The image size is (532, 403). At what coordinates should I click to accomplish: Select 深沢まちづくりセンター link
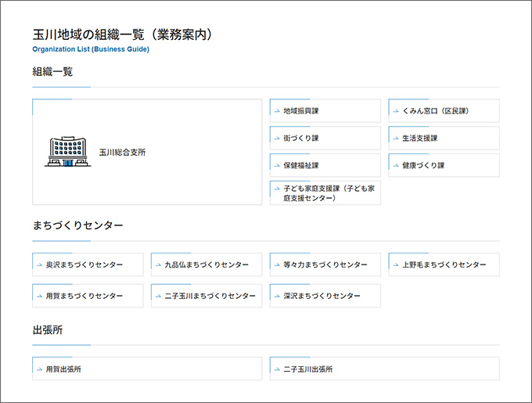[325, 296]
